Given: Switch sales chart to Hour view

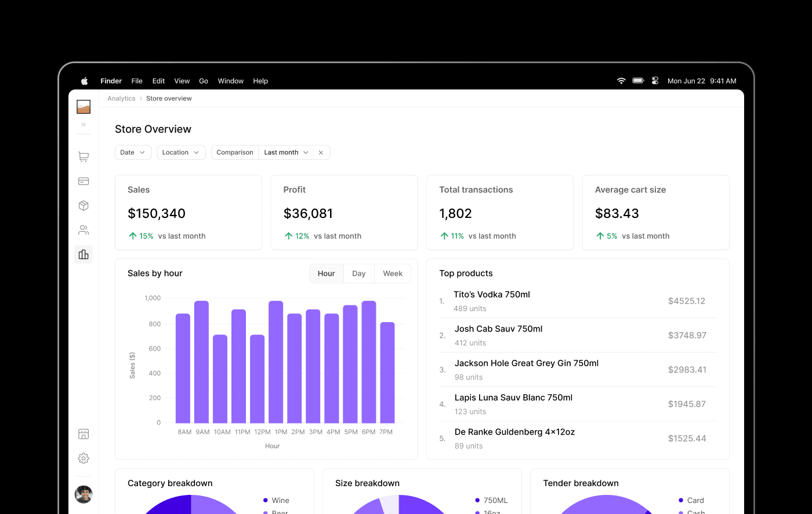Looking at the screenshot, I should (x=326, y=274).
